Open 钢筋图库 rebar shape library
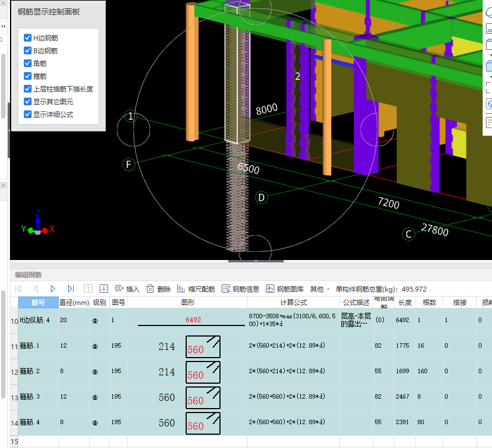 tap(285, 289)
